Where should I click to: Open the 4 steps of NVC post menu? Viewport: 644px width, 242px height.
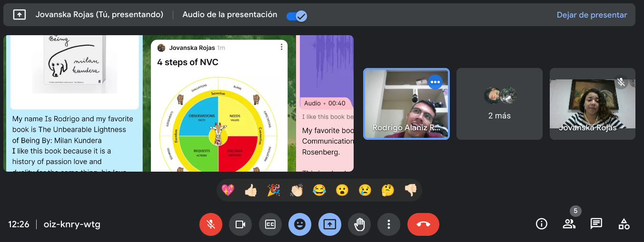(x=281, y=47)
